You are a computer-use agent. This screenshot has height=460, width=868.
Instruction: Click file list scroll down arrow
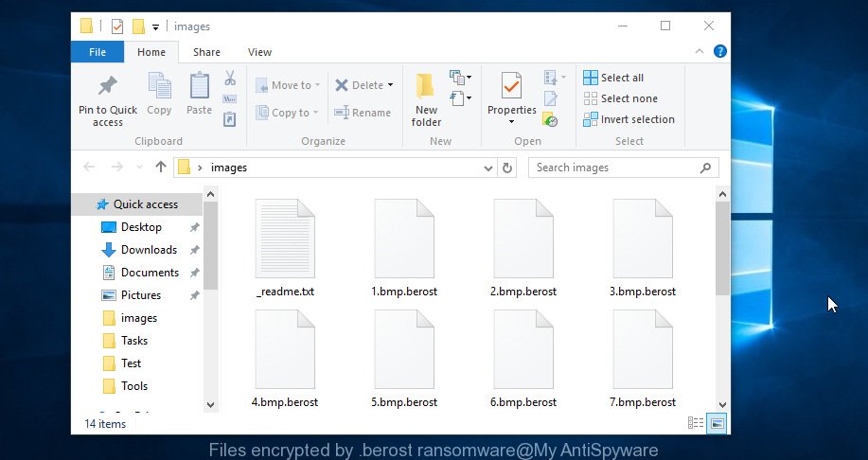(722, 405)
